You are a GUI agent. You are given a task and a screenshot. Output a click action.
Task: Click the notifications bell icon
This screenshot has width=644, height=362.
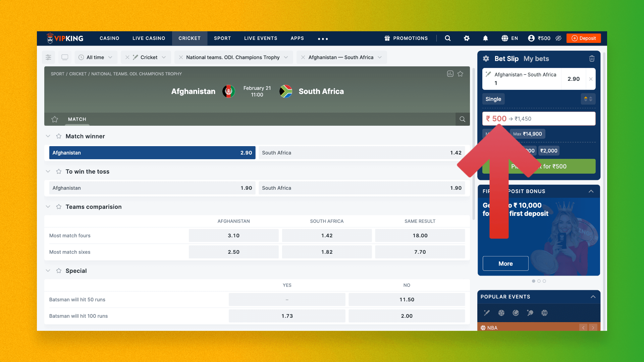click(x=485, y=39)
